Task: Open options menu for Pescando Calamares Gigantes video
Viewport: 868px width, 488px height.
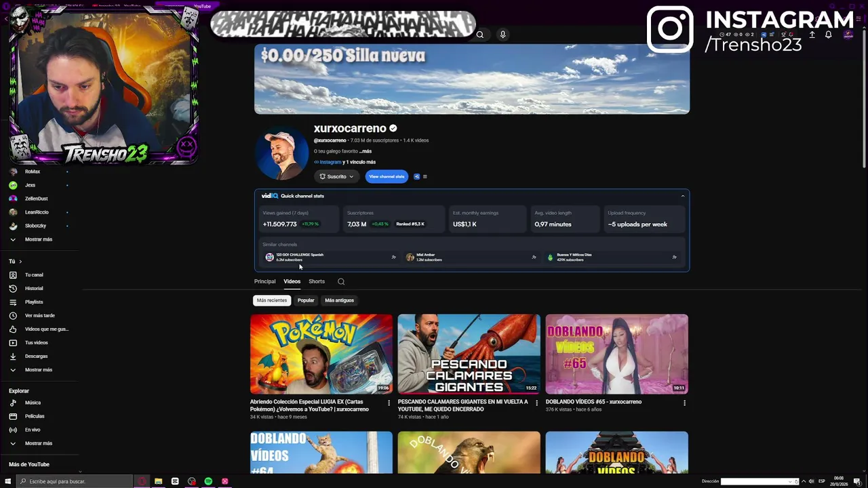Action: (x=536, y=403)
